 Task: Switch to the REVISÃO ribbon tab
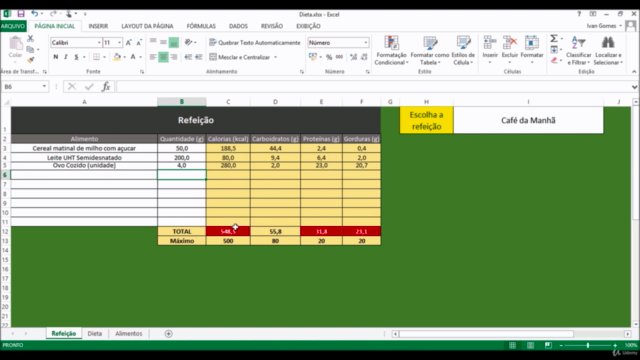point(272,26)
